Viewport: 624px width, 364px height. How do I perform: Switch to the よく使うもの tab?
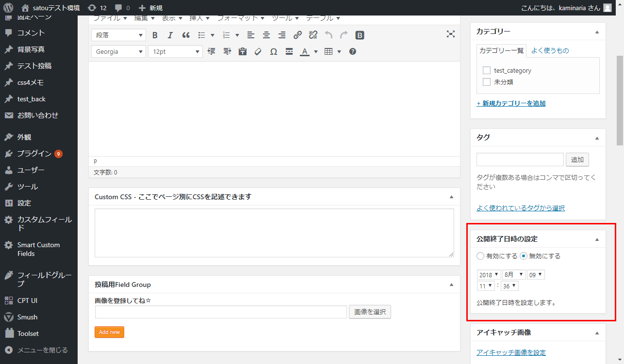(550, 50)
